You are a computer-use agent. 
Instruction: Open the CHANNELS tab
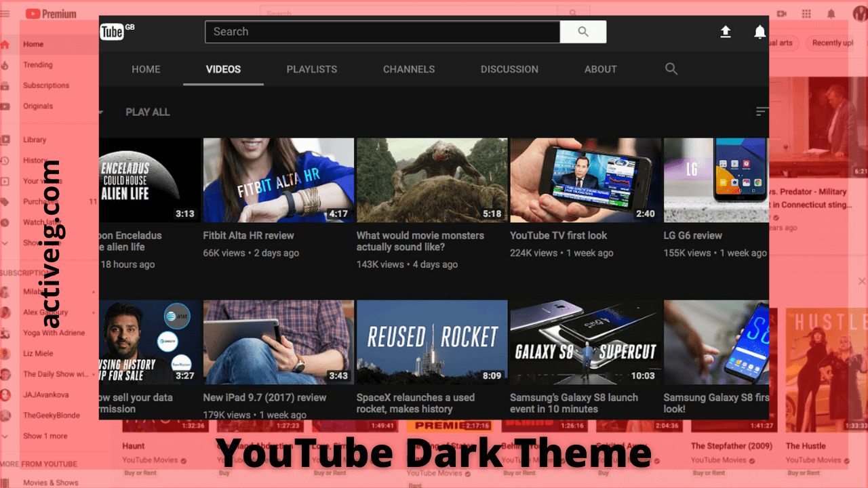click(409, 69)
